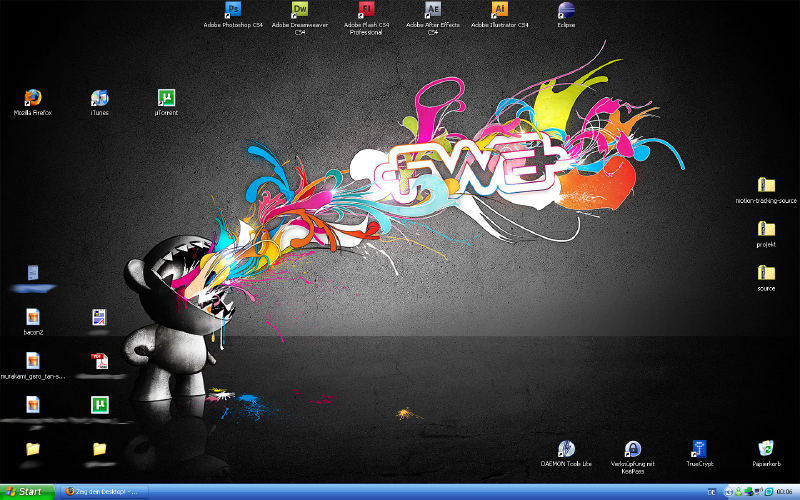Open Adobe Flash CS4 Professional shortcut
Viewport: 800px width, 500px height.
[366, 18]
